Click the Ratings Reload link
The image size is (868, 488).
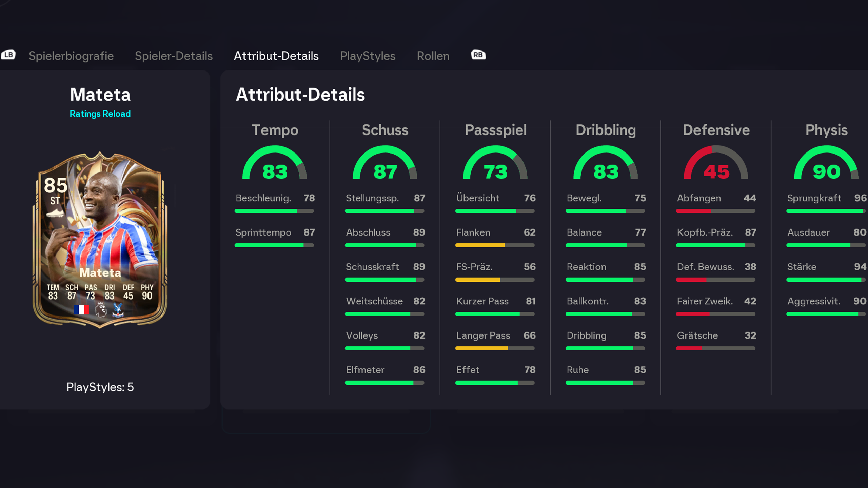pos(100,114)
